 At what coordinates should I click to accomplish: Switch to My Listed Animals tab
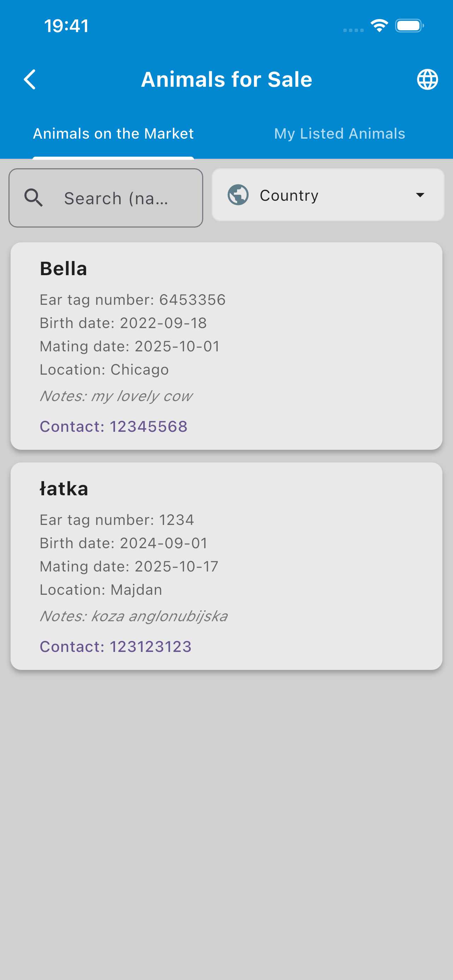[339, 134]
